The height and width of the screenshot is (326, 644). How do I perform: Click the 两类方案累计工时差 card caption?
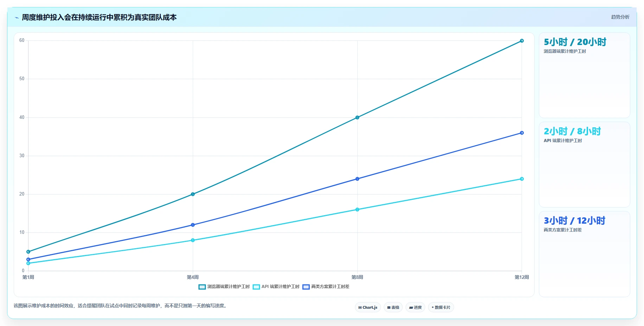coord(563,230)
